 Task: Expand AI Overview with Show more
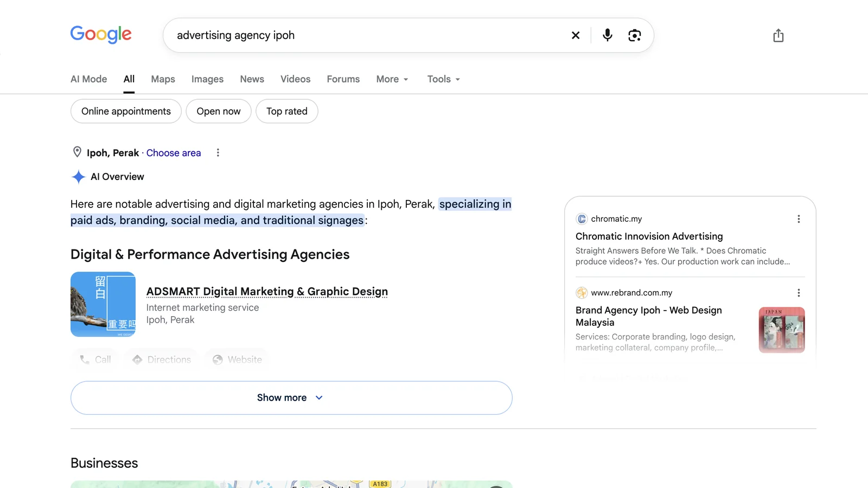[291, 398]
